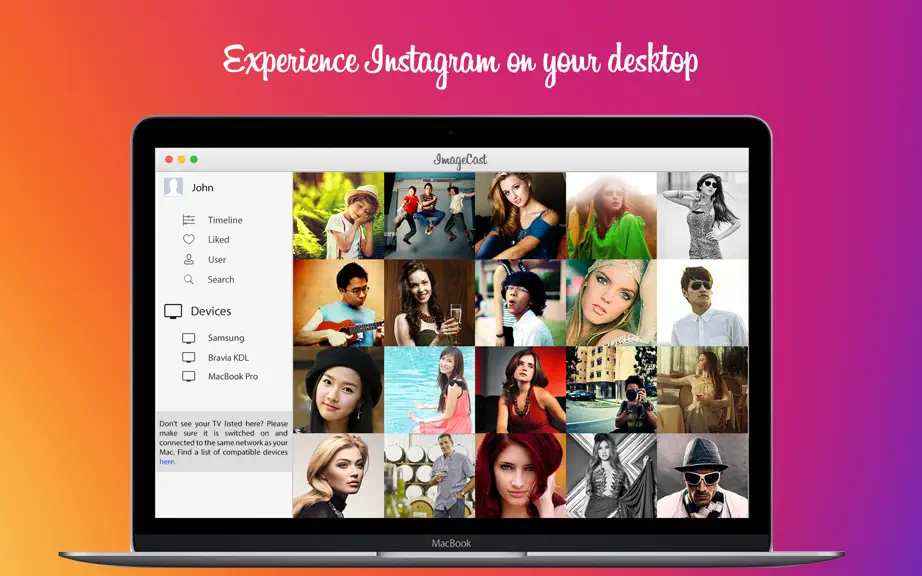This screenshot has height=576, width=922.
Task: Click the green fullscreen window button
Action: tap(194, 159)
